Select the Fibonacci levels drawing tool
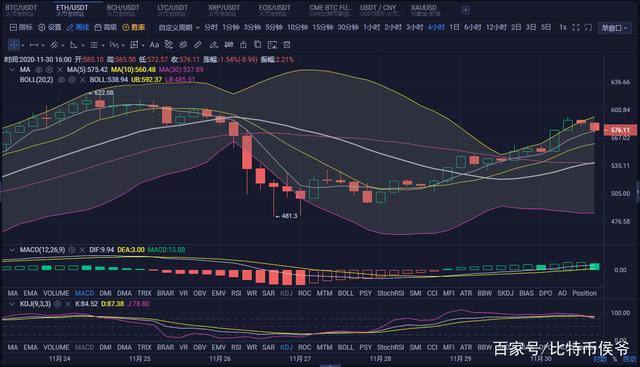 click(x=94, y=44)
